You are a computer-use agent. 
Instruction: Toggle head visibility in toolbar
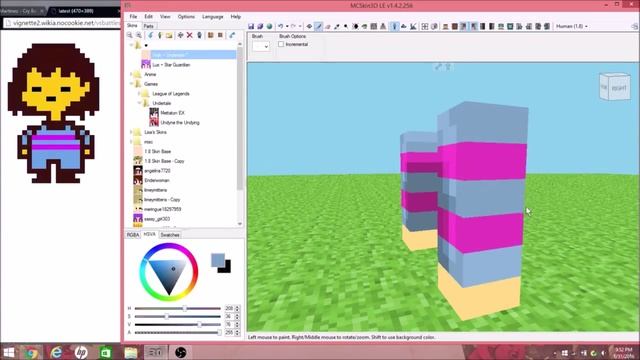pos(445,26)
